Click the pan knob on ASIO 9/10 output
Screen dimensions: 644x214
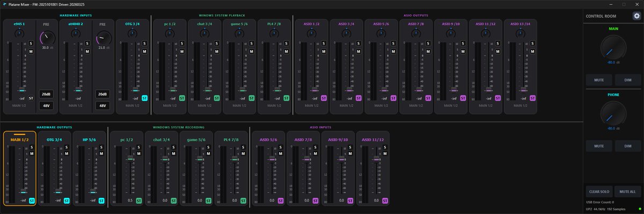(x=451, y=33)
